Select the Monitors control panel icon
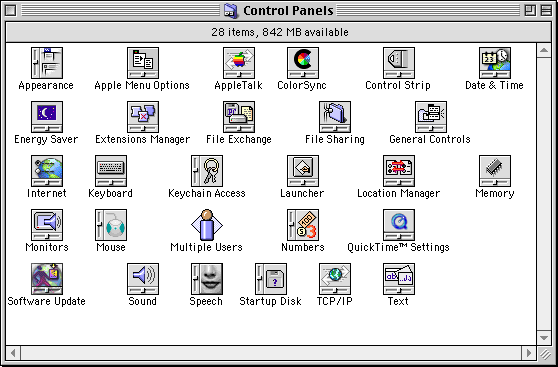The width and height of the screenshot is (558, 367). tap(47, 225)
